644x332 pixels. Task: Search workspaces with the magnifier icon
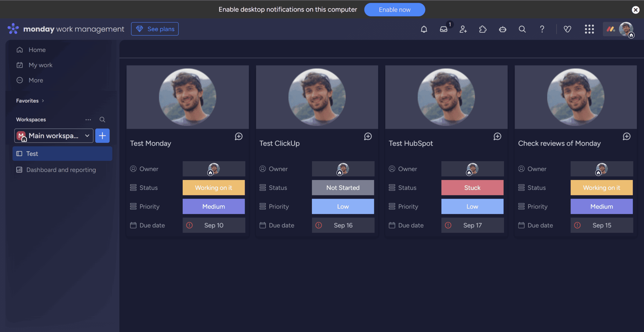[102, 120]
